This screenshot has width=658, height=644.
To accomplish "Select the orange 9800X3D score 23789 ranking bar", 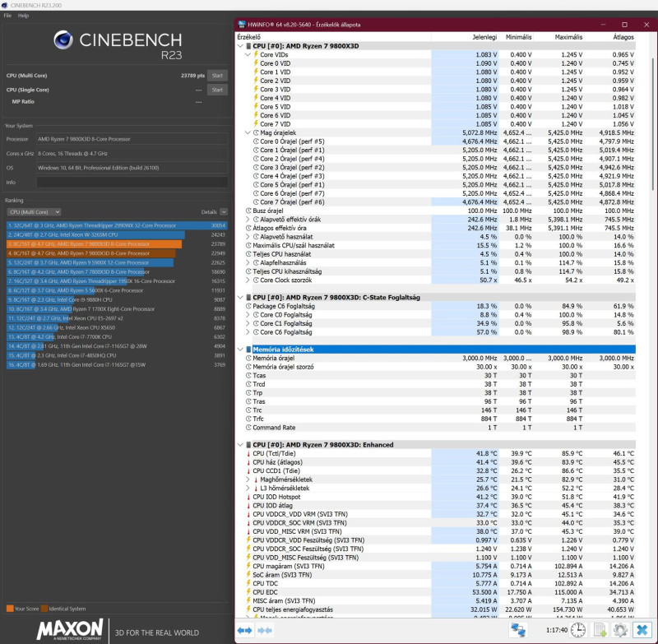I will click(x=94, y=243).
